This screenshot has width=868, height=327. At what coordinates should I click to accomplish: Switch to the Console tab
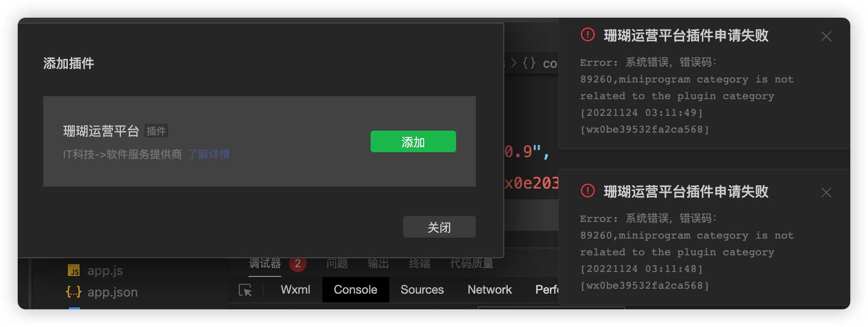(355, 290)
